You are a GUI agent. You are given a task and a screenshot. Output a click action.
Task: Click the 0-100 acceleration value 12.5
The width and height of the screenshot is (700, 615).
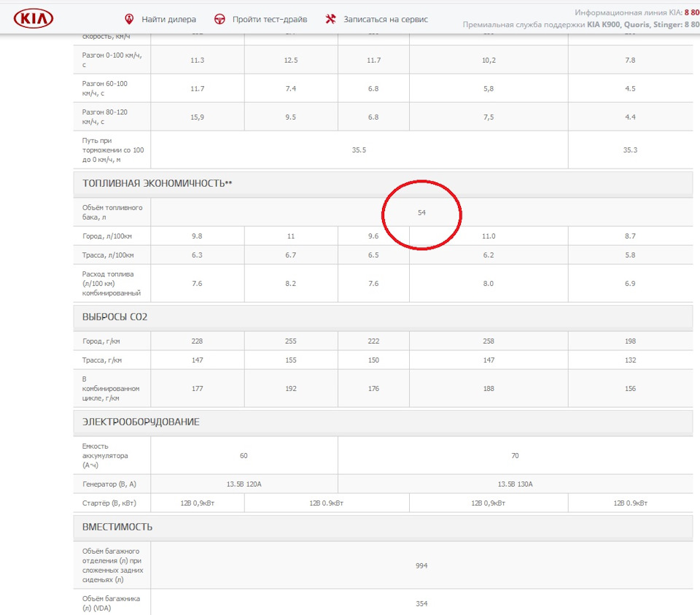[x=291, y=61]
